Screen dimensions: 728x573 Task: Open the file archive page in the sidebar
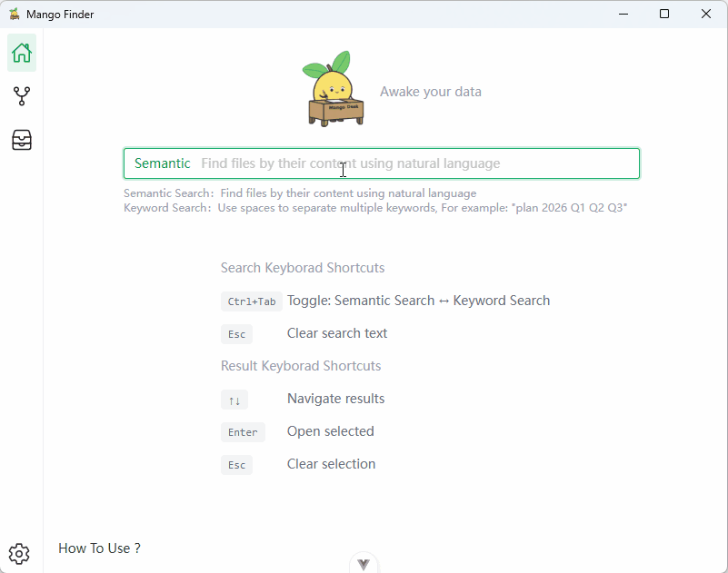pyautogui.click(x=21, y=139)
